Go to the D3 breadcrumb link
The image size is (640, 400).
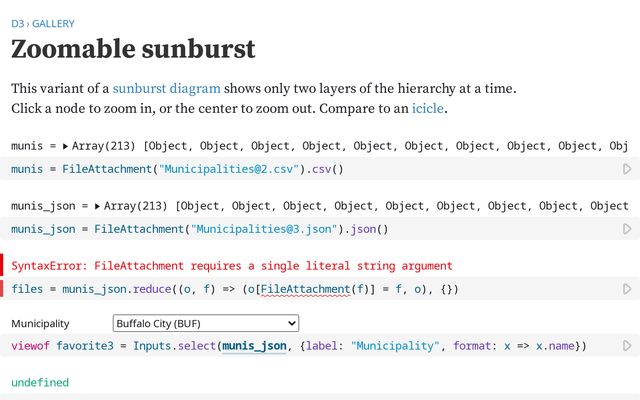pyautogui.click(x=18, y=23)
